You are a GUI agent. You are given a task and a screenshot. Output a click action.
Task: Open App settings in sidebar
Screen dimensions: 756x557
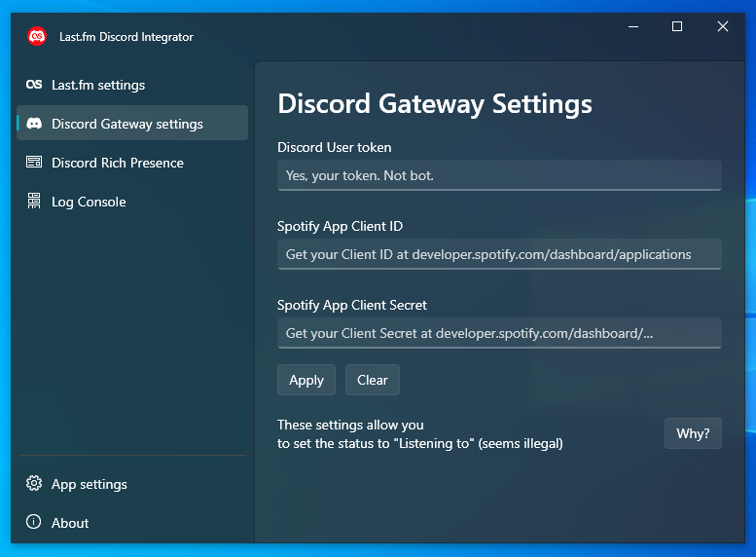tap(132, 484)
